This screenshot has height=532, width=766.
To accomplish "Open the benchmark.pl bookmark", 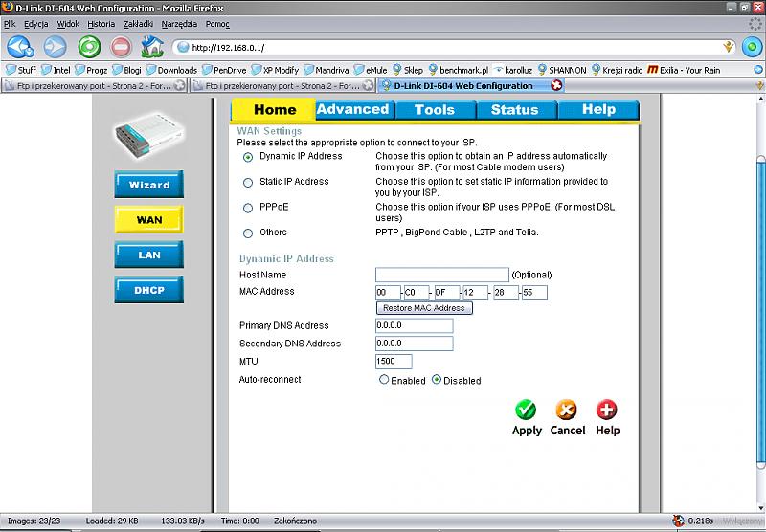I will point(459,70).
